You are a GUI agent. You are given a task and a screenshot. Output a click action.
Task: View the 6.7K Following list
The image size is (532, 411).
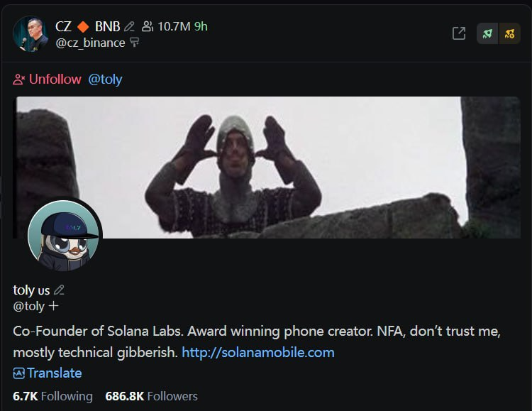click(52, 396)
